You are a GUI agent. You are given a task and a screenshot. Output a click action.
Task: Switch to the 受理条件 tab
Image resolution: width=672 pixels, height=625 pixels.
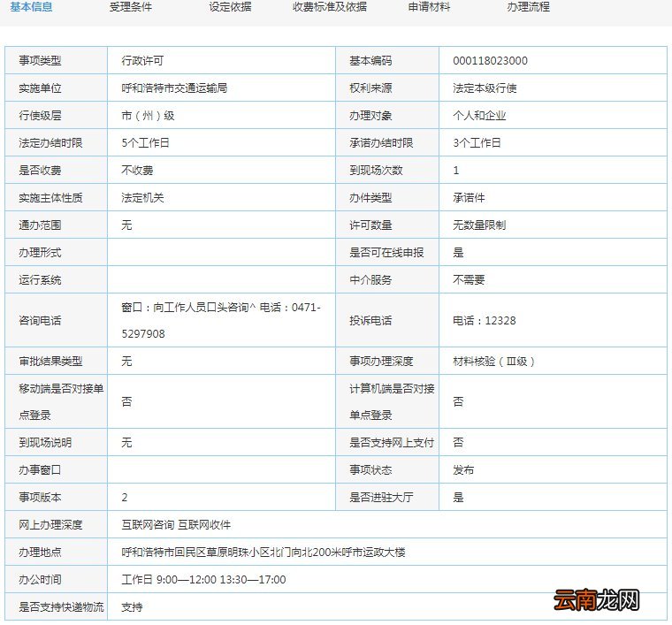tap(130, 7)
